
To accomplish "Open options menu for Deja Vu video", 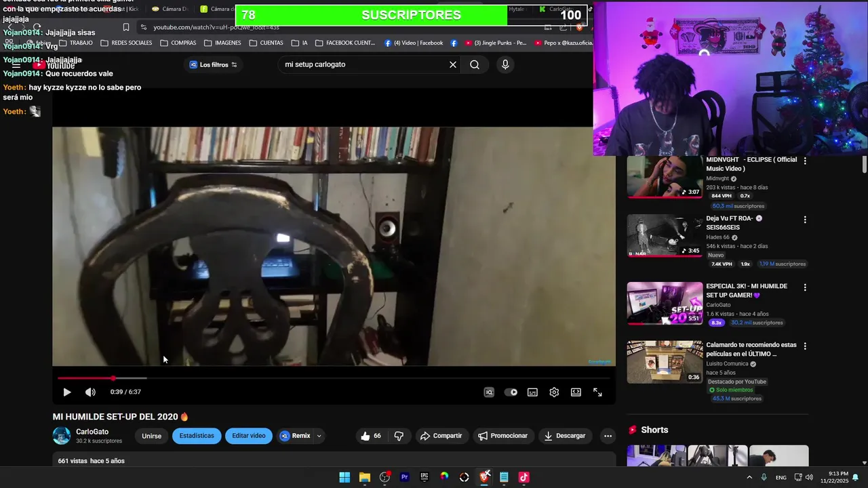I will coord(805,220).
